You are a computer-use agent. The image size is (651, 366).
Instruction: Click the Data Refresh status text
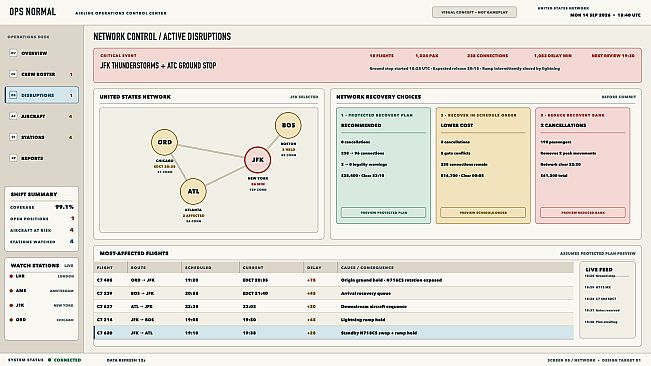click(126, 360)
